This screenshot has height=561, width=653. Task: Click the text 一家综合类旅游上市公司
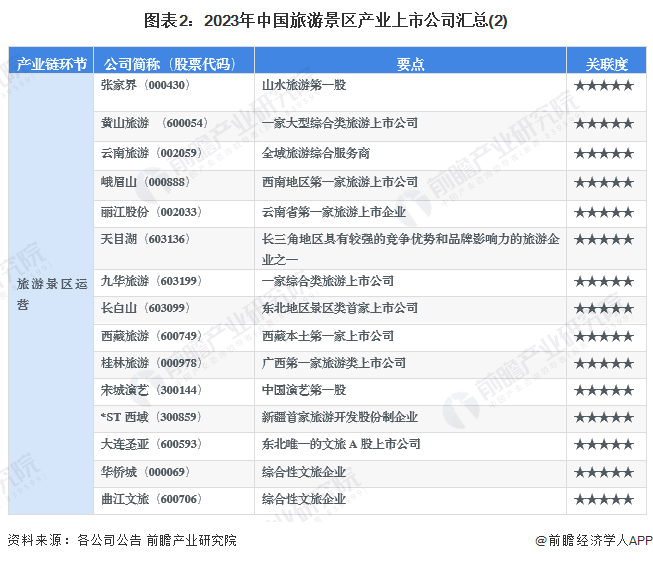pyautogui.click(x=328, y=281)
